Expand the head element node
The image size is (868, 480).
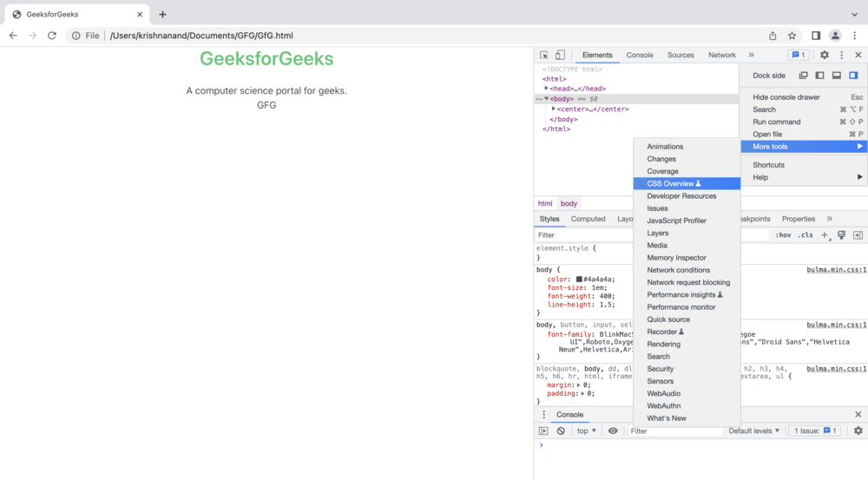[546, 89]
